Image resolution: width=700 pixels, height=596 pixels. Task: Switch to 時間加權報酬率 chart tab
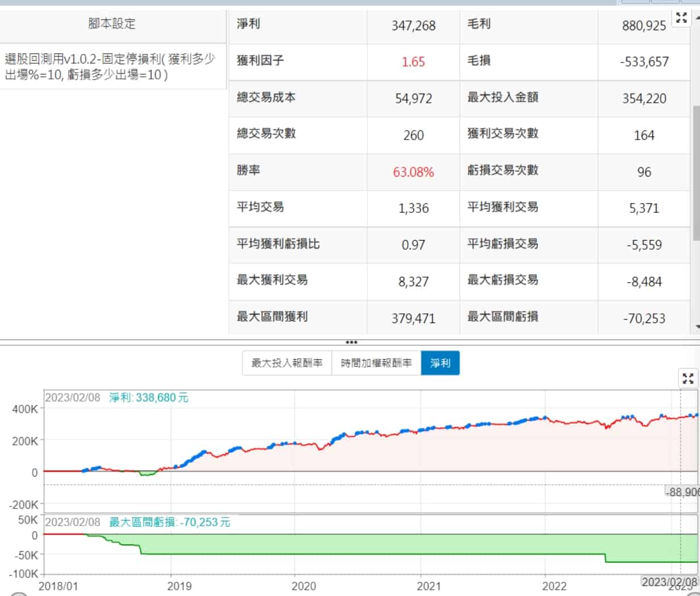click(x=376, y=363)
